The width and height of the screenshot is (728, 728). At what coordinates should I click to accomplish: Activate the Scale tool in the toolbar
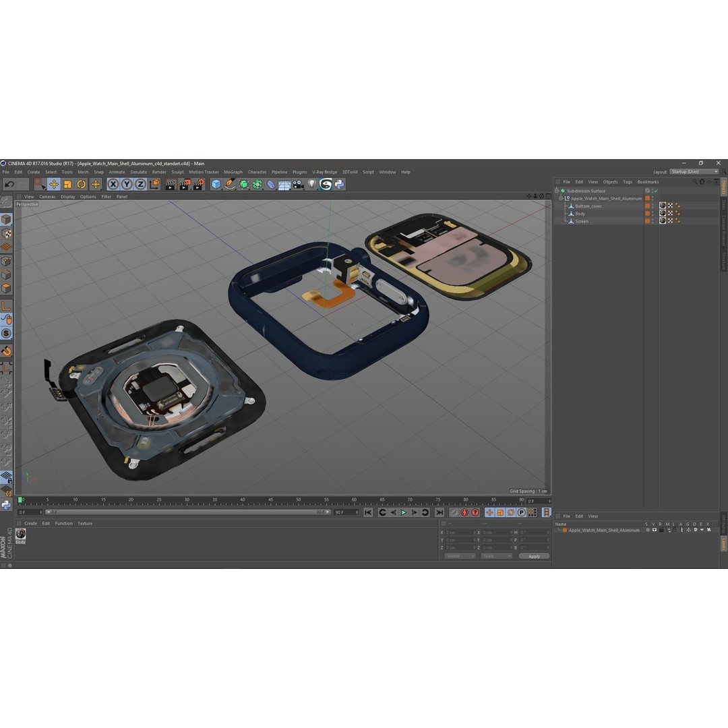[68, 184]
